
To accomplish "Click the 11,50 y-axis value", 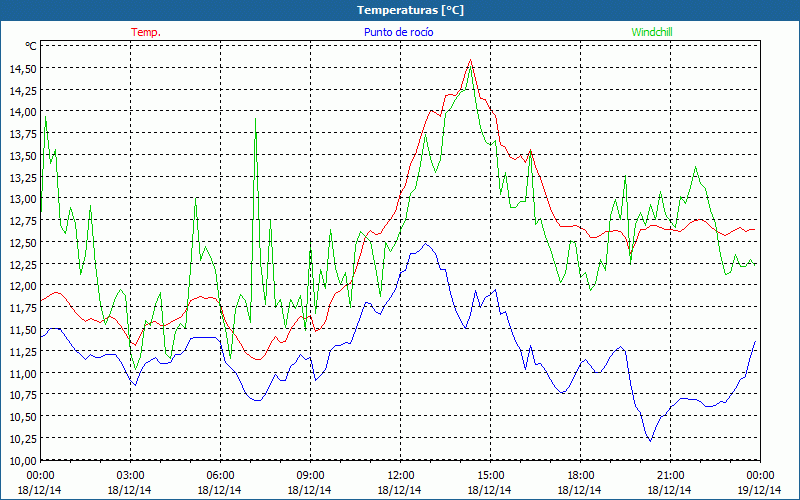I will (x=22, y=330).
